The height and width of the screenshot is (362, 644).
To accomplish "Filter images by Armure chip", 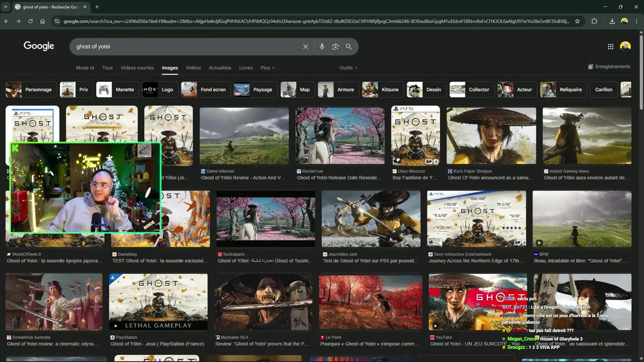I will pos(338,89).
